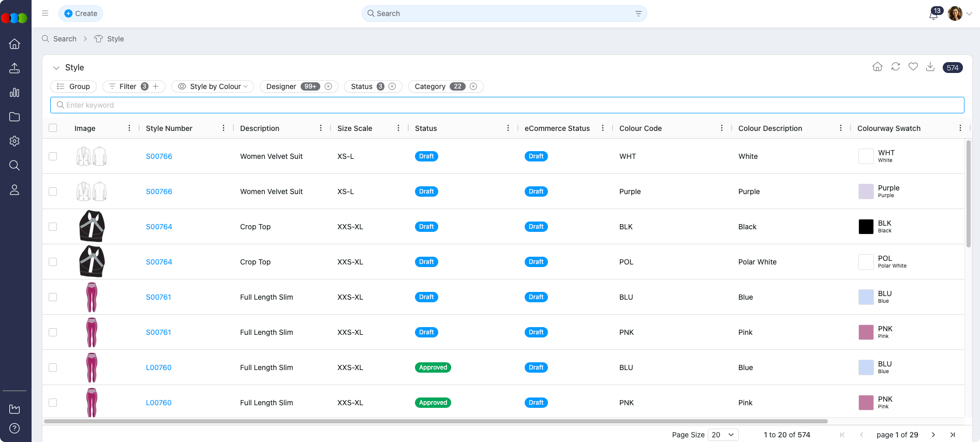980x442 pixels.
Task: Open the folder icon in sidebar
Action: click(14, 117)
